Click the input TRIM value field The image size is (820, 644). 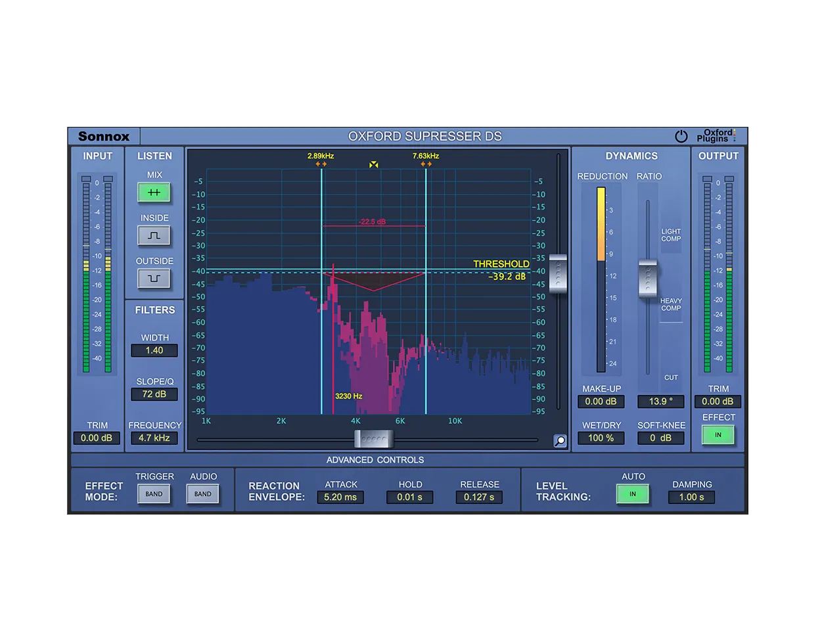pos(97,438)
